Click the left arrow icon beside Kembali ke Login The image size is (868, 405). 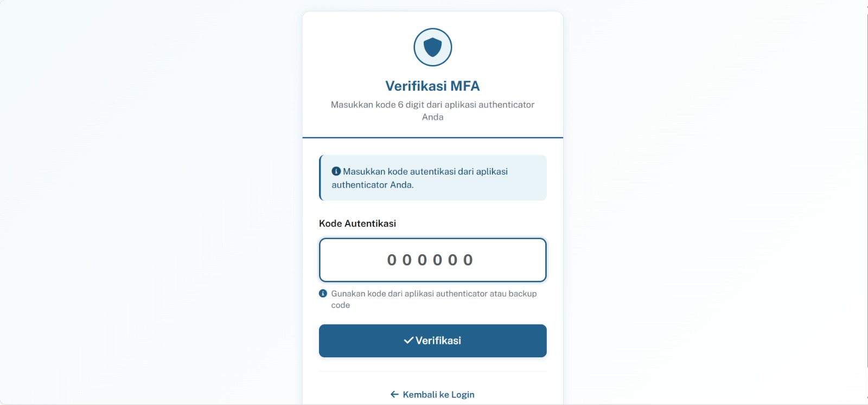[x=394, y=395]
